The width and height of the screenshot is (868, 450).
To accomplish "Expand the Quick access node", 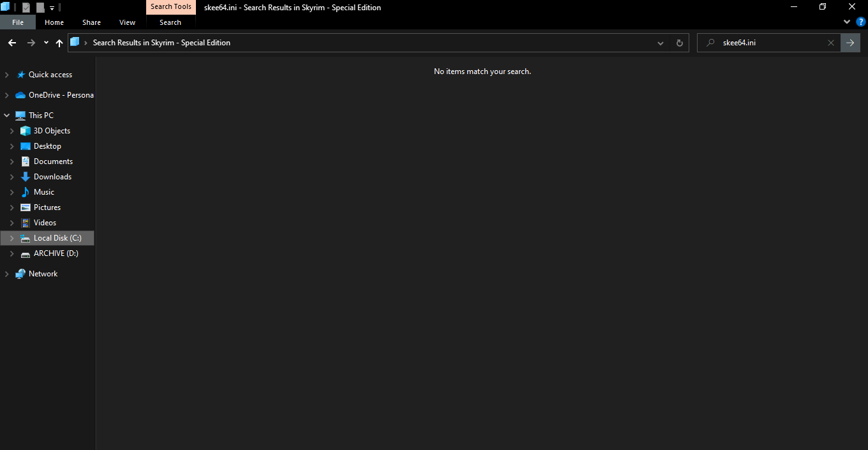I will [x=6, y=75].
